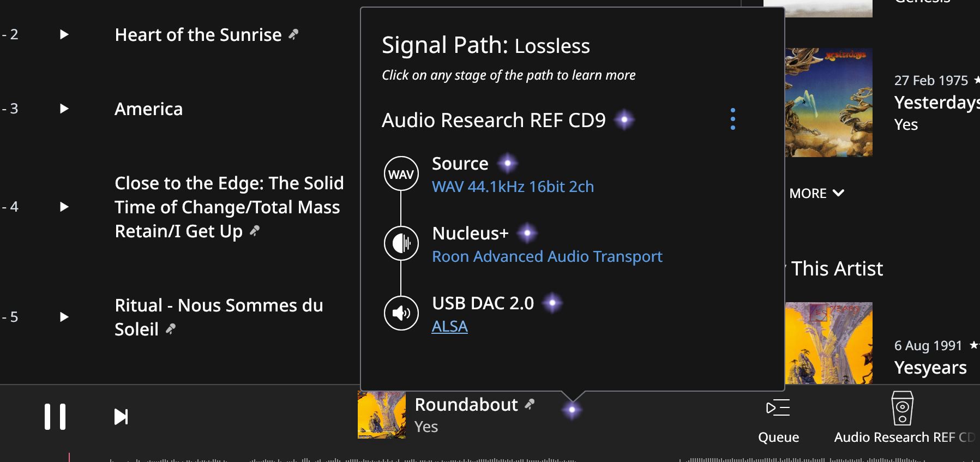
Task: Open the Yesterdays album cover
Action: (x=829, y=103)
